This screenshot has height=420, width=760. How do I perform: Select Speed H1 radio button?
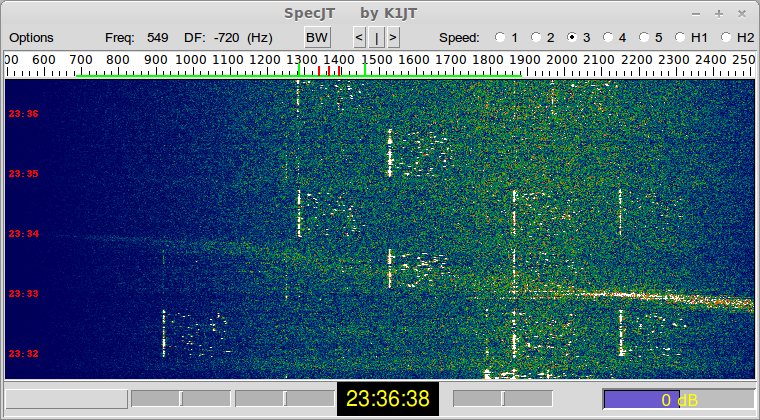pyautogui.click(x=680, y=37)
